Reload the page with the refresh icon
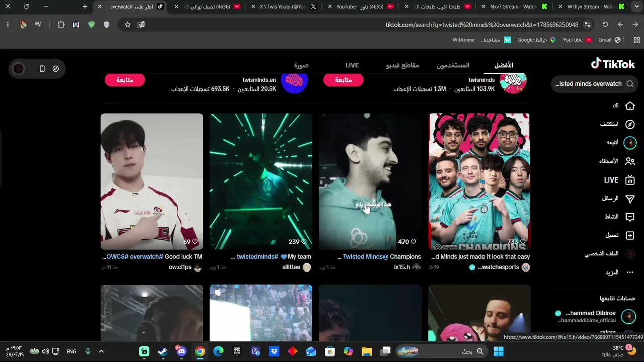Image resolution: width=644 pixels, height=362 pixels. 605,25
